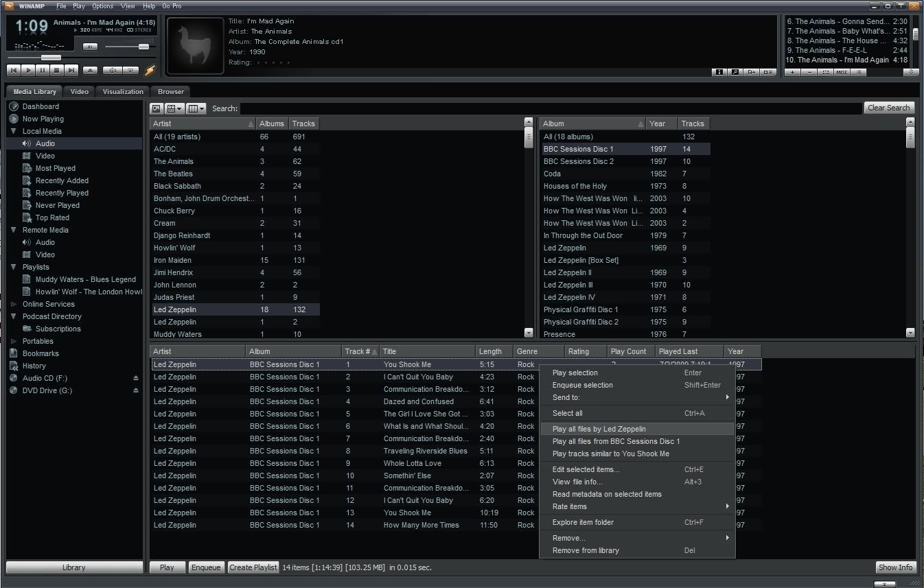Expand the Online Services tree node
Viewport: 924px width, 588px height.
14,304
